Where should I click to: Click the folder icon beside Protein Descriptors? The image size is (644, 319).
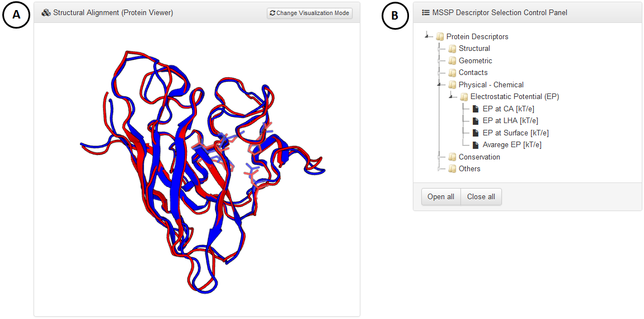[440, 36]
